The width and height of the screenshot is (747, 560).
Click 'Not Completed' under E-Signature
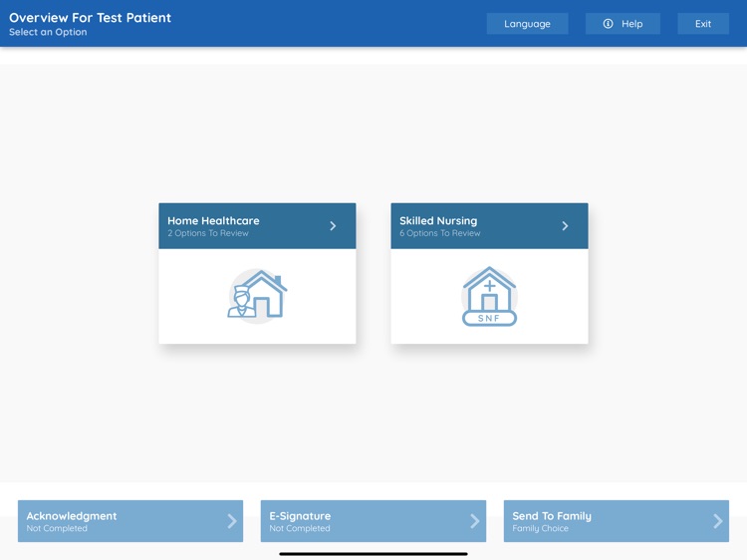pyautogui.click(x=300, y=528)
